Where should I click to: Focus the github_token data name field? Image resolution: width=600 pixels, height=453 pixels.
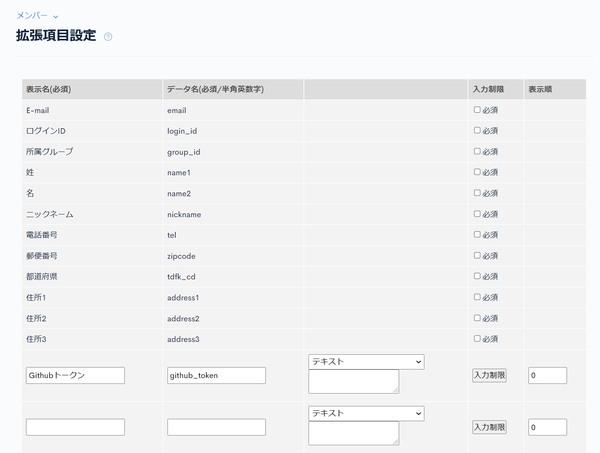point(216,375)
